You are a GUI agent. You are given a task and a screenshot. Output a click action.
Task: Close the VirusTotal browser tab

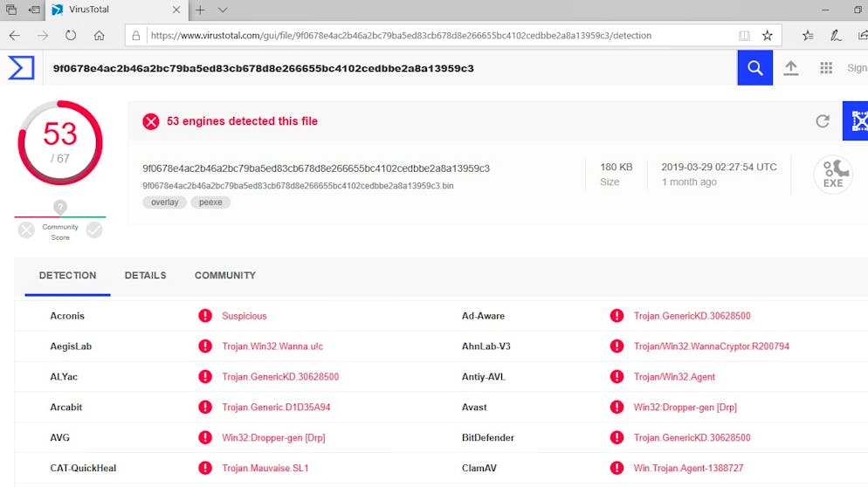(176, 10)
